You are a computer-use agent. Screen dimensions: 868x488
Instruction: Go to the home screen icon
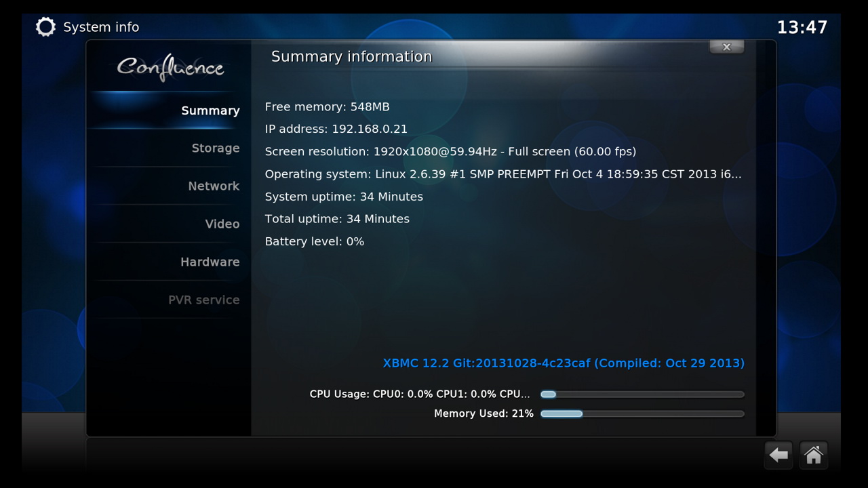coord(813,455)
